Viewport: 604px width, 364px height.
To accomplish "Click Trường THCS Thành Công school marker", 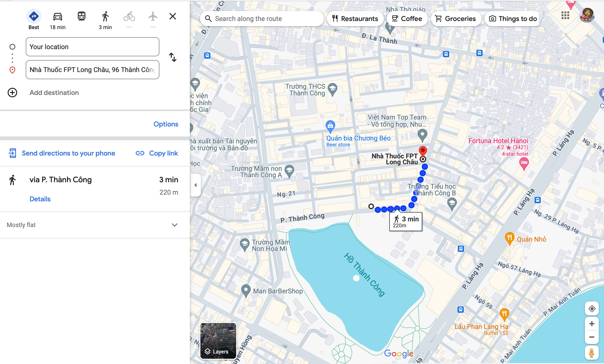I will click(x=333, y=89).
